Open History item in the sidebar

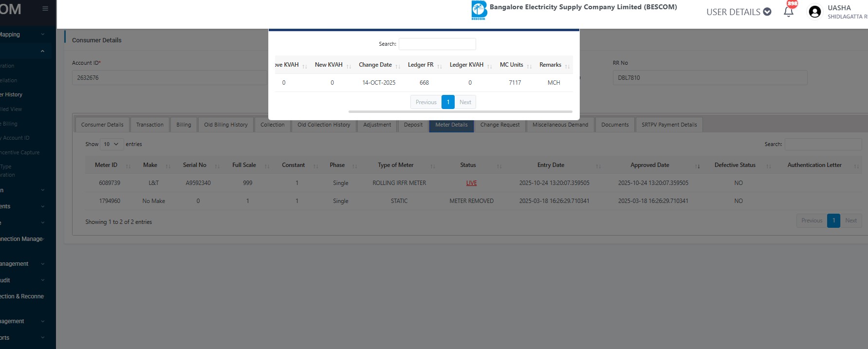tap(12, 94)
